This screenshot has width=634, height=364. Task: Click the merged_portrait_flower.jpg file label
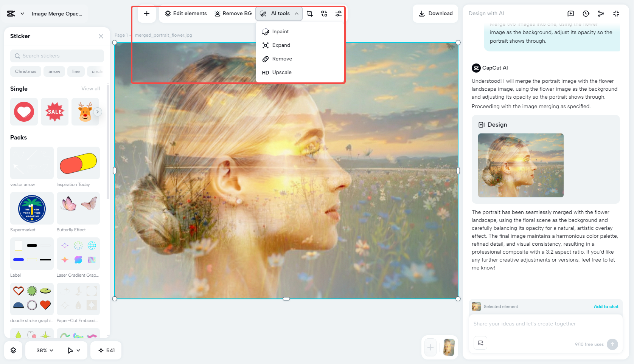tap(163, 35)
